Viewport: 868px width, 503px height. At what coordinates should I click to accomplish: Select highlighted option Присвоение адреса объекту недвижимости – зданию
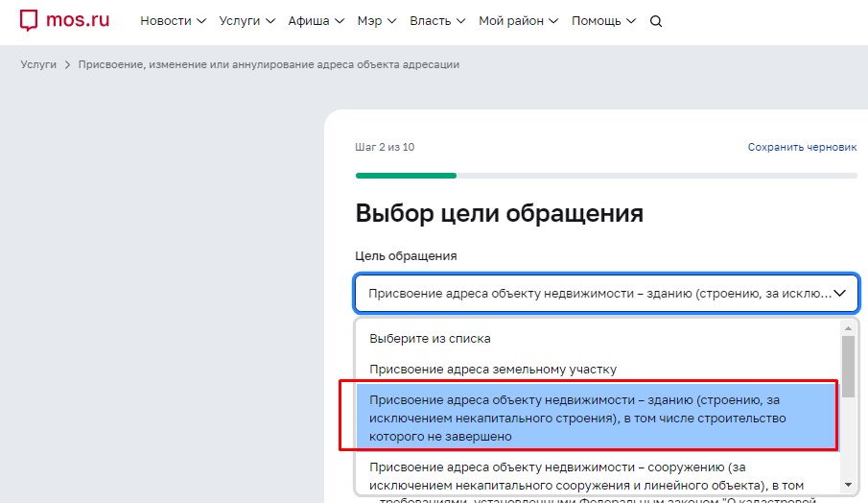(x=598, y=418)
